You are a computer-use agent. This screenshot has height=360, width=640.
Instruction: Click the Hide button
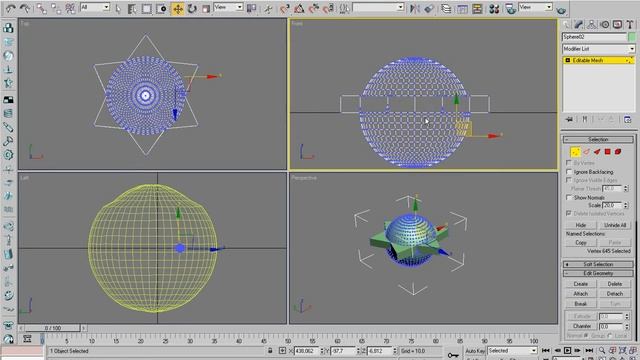click(x=581, y=225)
